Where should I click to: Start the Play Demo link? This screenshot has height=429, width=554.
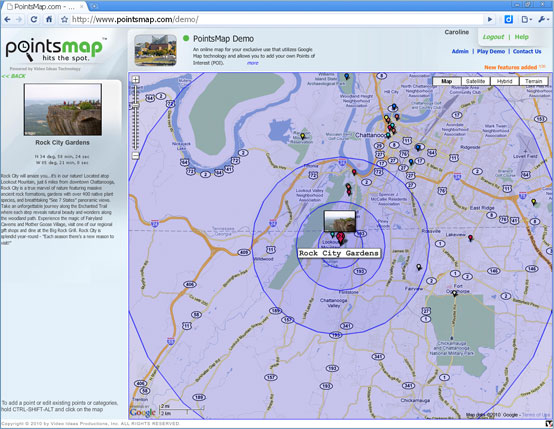pos(491,51)
